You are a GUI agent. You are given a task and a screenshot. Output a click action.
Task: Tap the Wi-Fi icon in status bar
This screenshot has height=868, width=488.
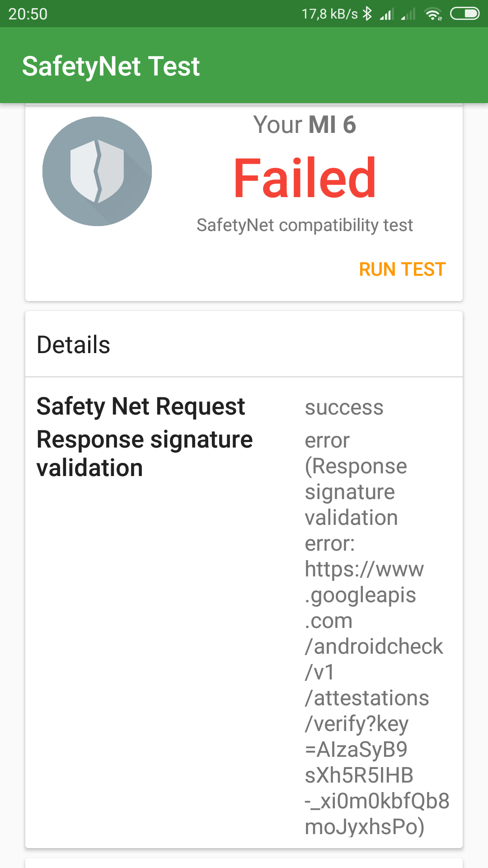tap(433, 14)
